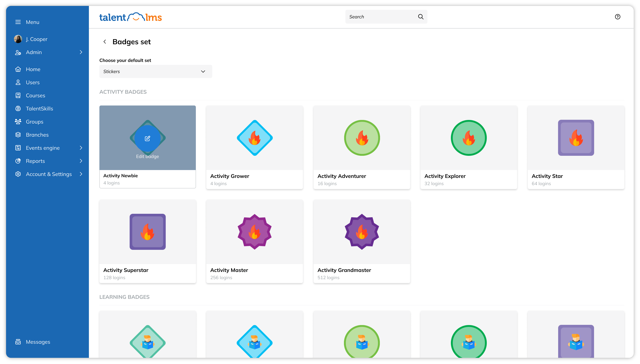Click the Branches sidebar icon
The height and width of the screenshot is (364, 640).
(x=18, y=134)
